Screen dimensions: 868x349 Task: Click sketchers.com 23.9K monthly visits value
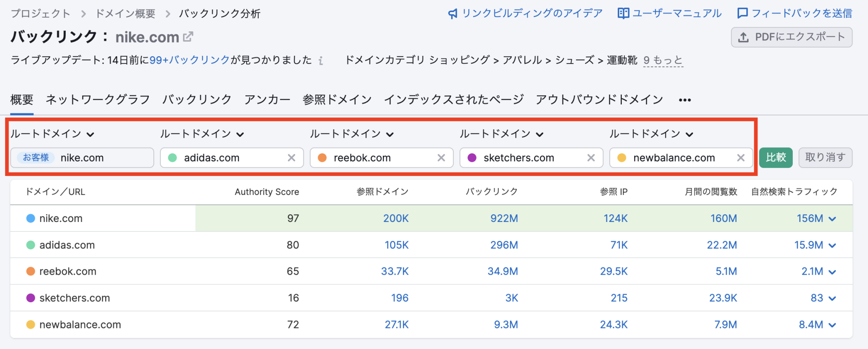tap(723, 298)
